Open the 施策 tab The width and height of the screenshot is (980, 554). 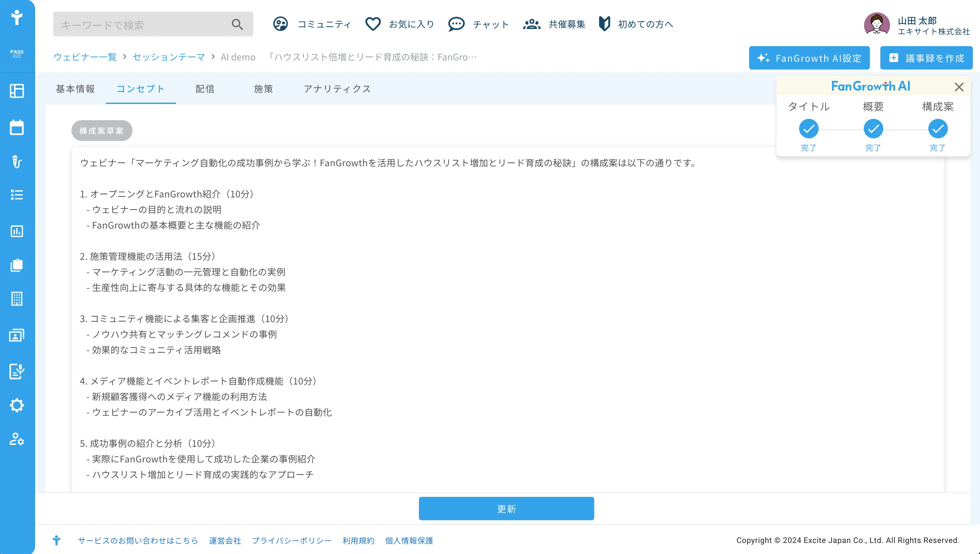pos(263,89)
